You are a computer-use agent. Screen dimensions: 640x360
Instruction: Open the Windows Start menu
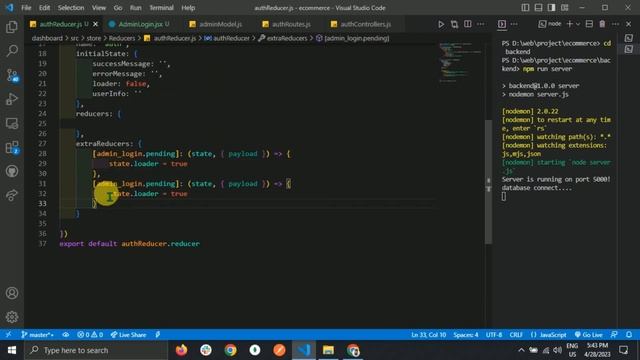coord(12,350)
